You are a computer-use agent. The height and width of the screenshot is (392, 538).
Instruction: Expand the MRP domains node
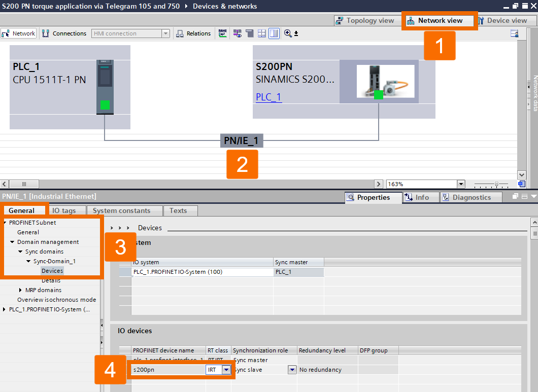[x=20, y=290]
